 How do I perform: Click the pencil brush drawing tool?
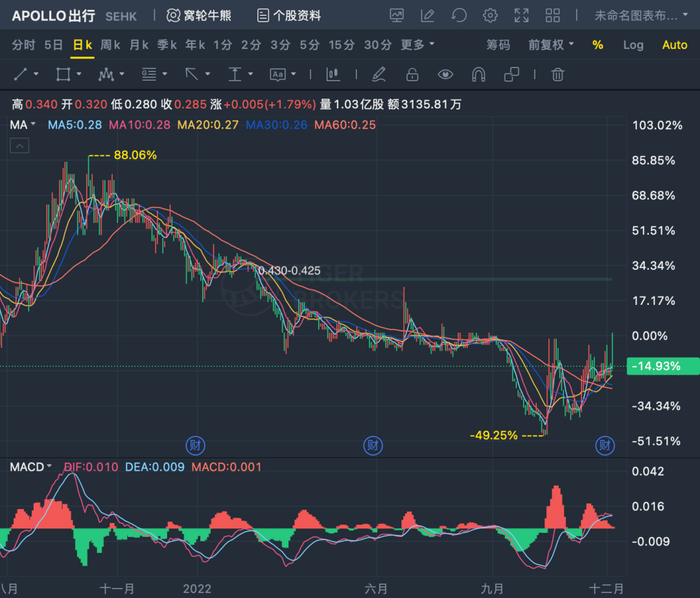(x=379, y=74)
